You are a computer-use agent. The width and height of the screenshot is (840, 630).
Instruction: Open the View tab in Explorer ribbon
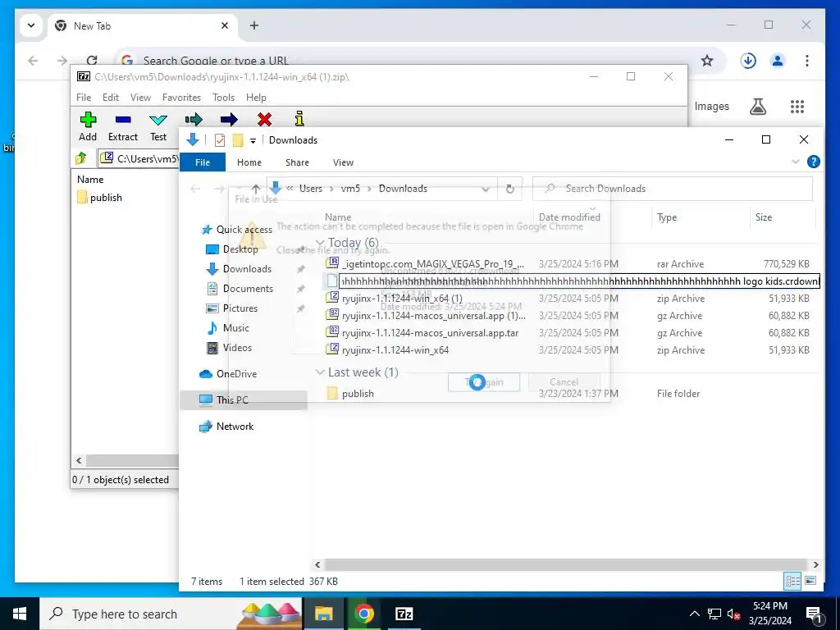(344, 162)
